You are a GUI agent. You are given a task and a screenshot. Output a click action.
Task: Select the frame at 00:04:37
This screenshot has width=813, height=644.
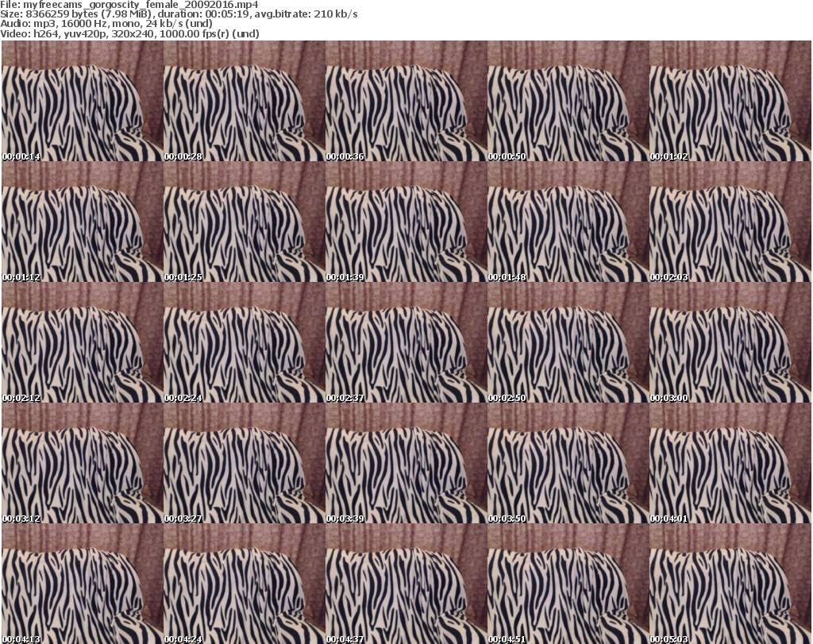pos(406,584)
